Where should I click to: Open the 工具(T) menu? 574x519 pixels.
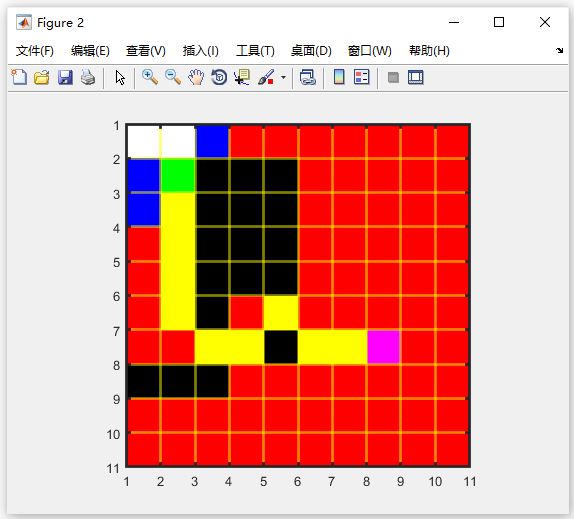[255, 51]
